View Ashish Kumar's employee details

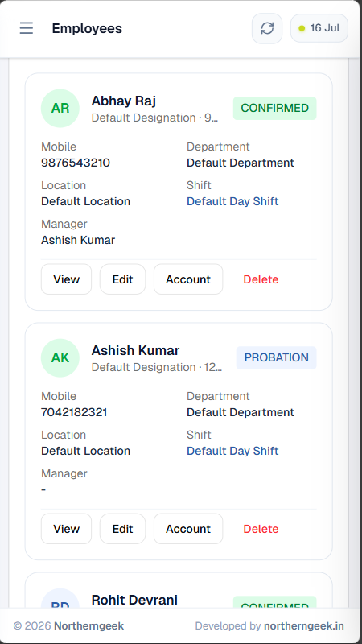tap(66, 529)
